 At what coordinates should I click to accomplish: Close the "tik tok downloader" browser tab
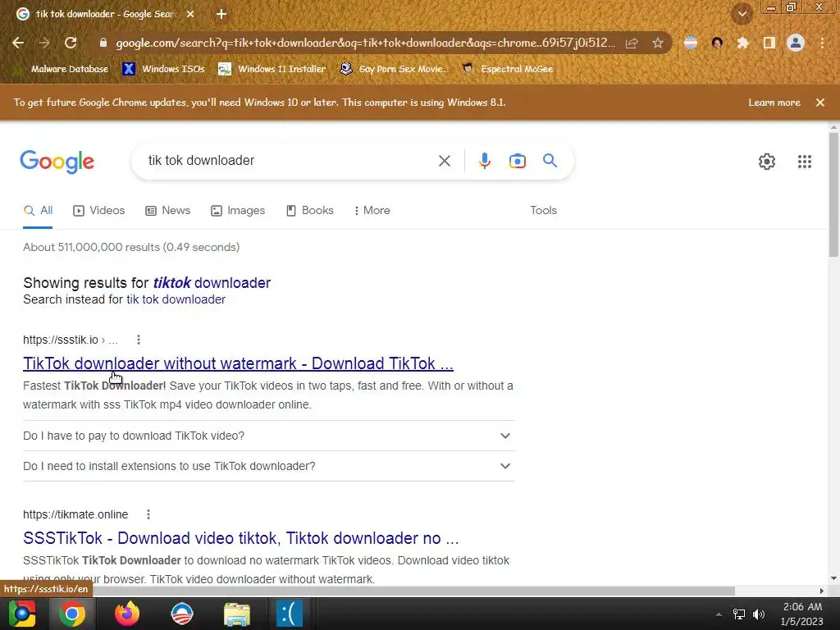click(x=190, y=14)
